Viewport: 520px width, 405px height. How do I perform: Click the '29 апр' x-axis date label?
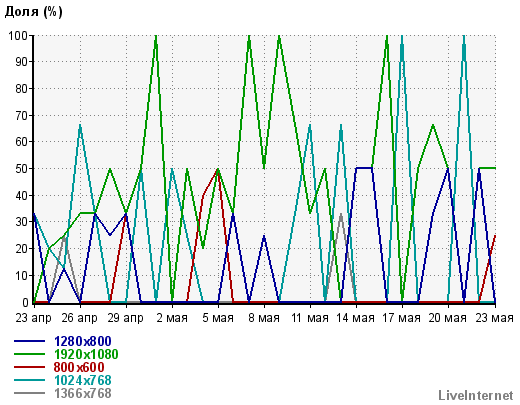coord(125,318)
